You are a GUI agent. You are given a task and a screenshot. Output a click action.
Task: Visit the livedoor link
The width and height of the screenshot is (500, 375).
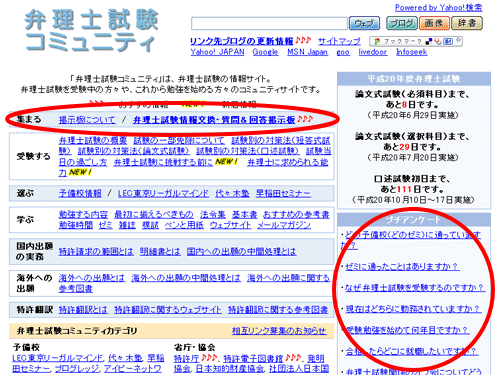(x=373, y=52)
